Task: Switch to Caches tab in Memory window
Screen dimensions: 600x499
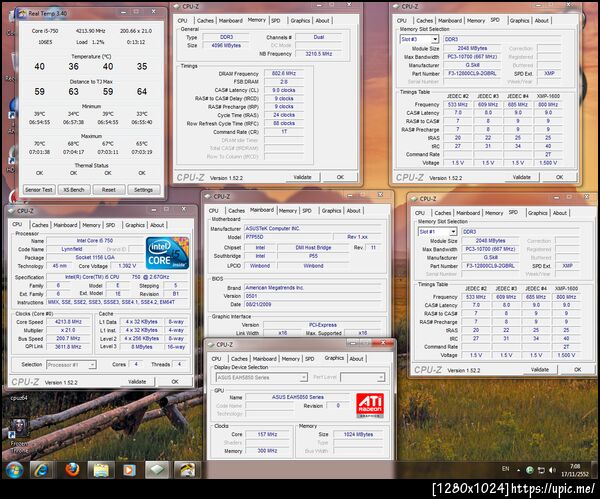Action: pyautogui.click(x=205, y=21)
